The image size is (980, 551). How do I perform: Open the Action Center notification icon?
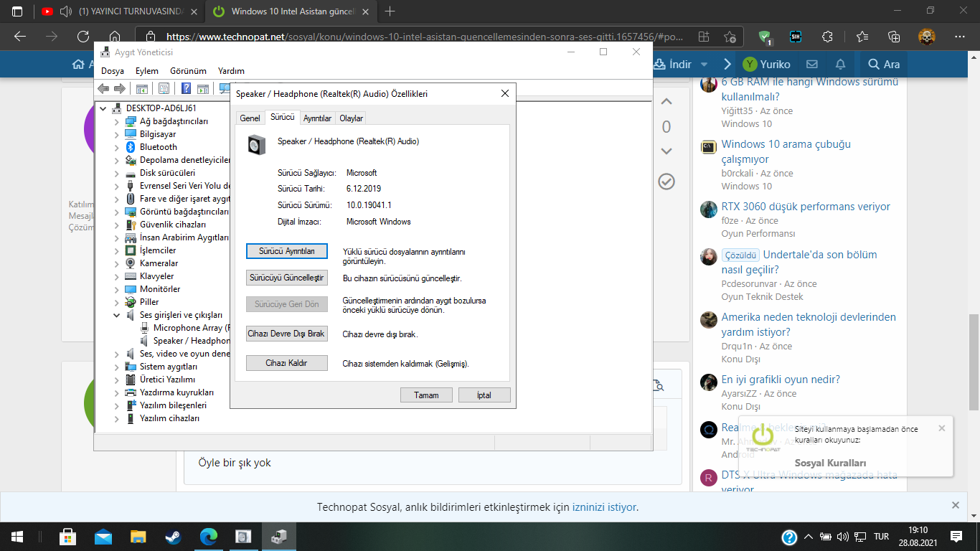click(x=956, y=536)
